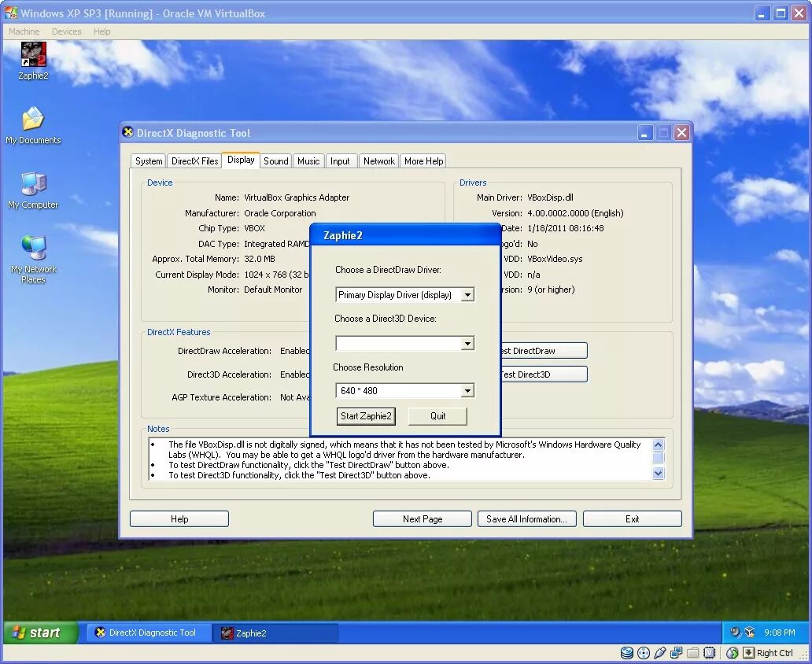Viewport: 812px width, 664px height.
Task: Click Save All Information button
Action: pos(526,519)
